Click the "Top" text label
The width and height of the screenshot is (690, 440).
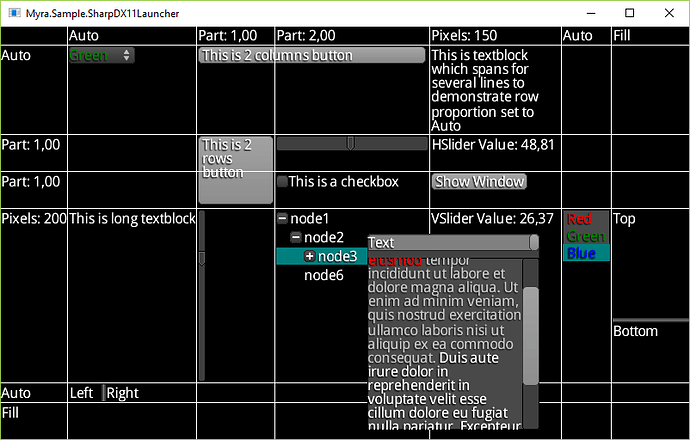coord(624,219)
